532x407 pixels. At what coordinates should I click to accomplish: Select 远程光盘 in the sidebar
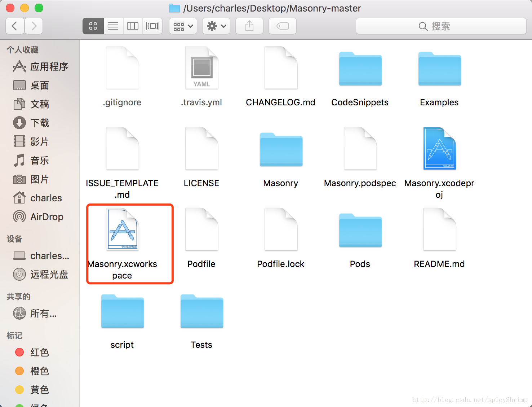[x=40, y=275]
